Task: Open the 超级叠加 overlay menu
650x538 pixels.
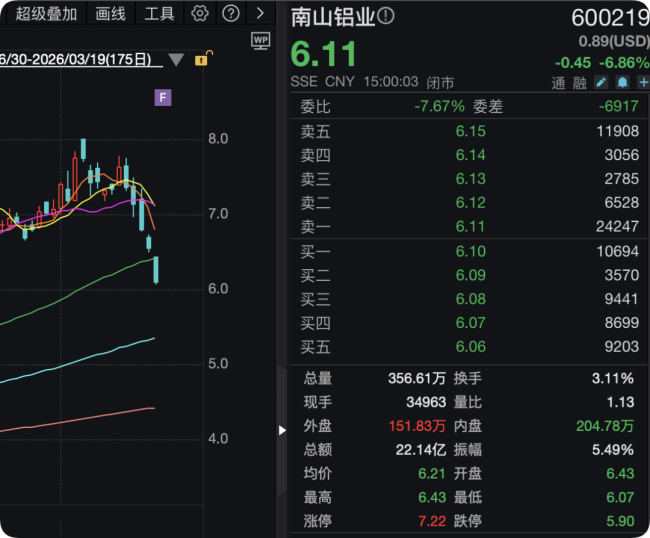Action: click(46, 14)
